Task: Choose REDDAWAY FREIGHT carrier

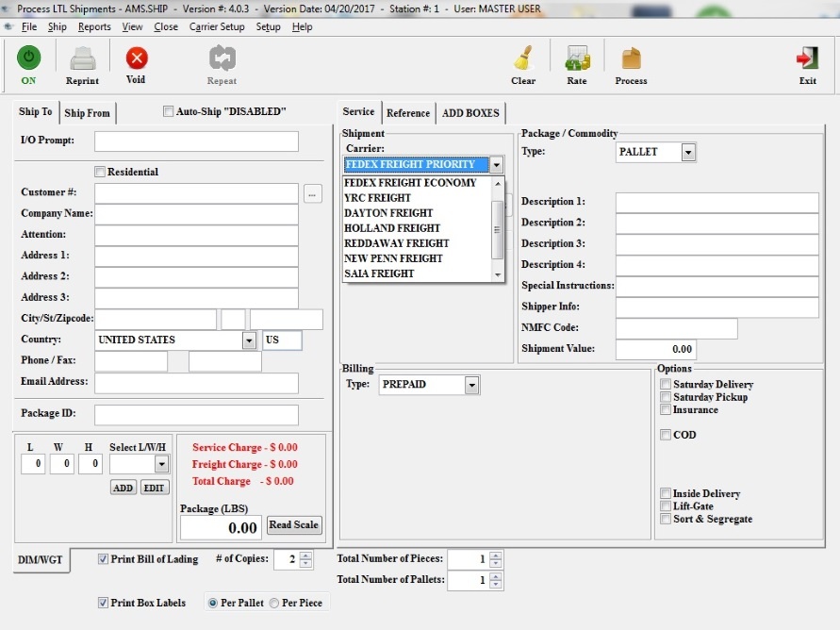Action: (417, 243)
